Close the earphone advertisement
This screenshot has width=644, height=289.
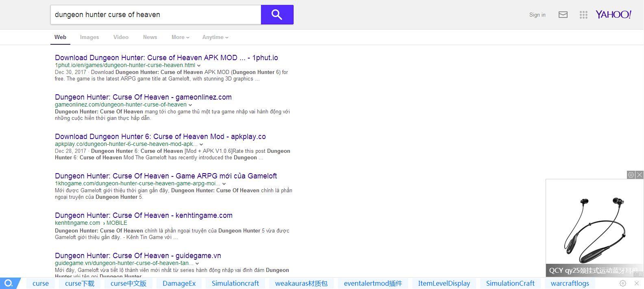[x=640, y=175]
